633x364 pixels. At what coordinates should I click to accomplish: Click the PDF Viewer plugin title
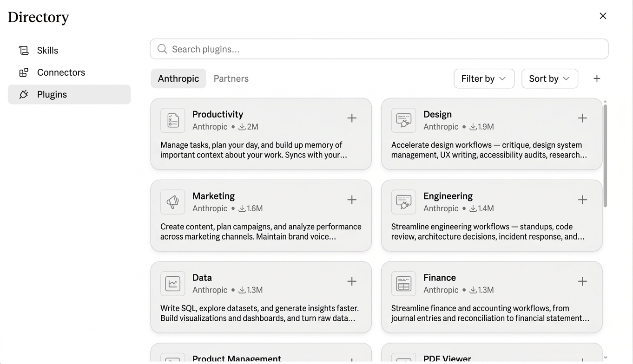(447, 358)
